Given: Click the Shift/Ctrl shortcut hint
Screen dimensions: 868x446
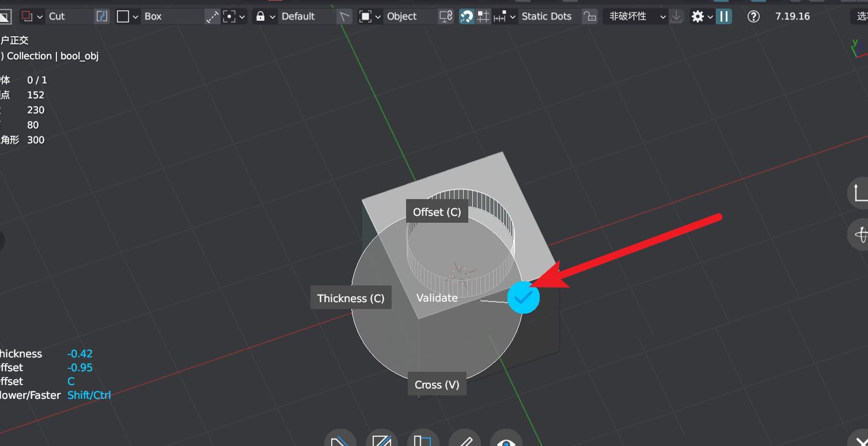Looking at the screenshot, I should [x=89, y=395].
